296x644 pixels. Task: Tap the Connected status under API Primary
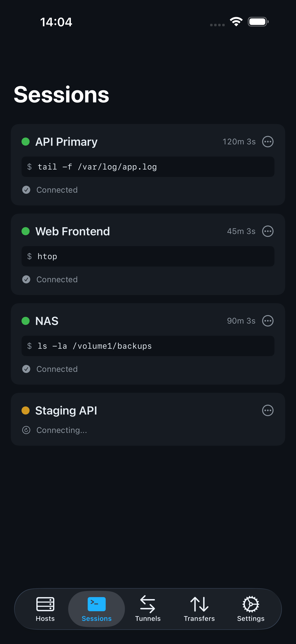pos(57,190)
